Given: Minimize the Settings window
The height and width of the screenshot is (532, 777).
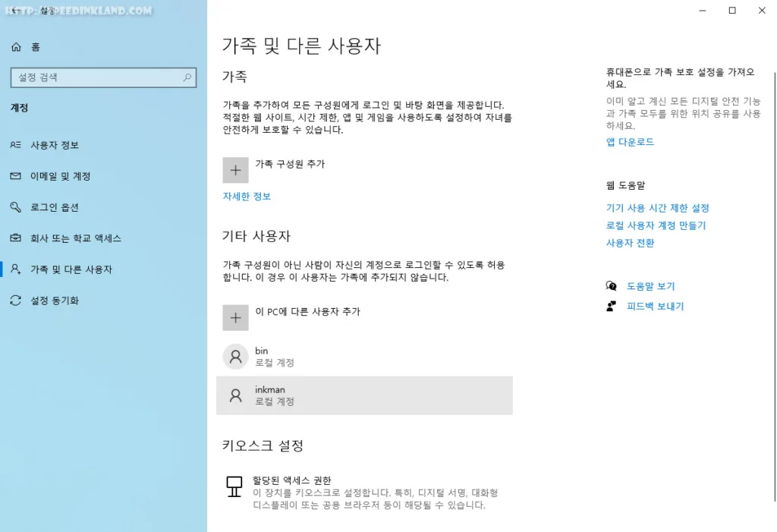Looking at the screenshot, I should pyautogui.click(x=702, y=11).
